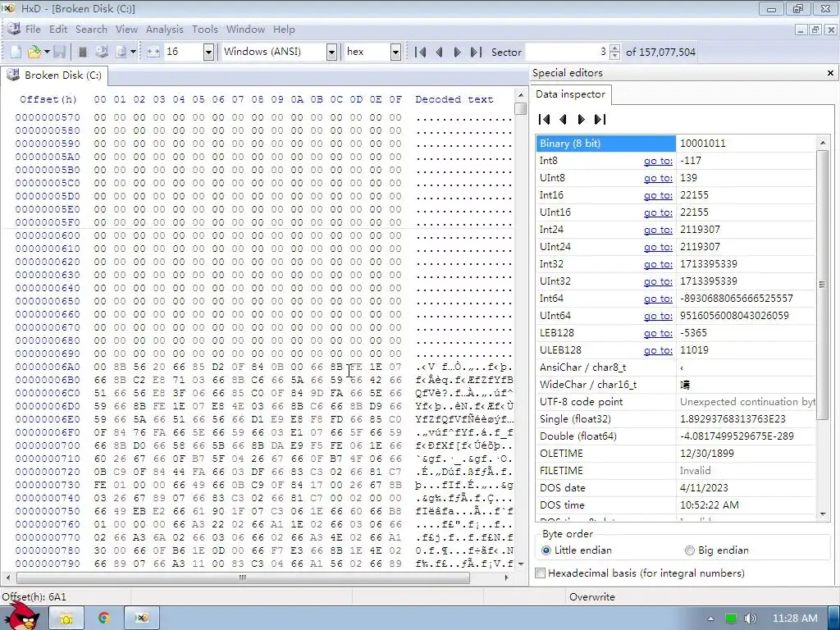Click the Open disk toolbar icon
Viewport: 840px width, 630px height.
(x=102, y=52)
